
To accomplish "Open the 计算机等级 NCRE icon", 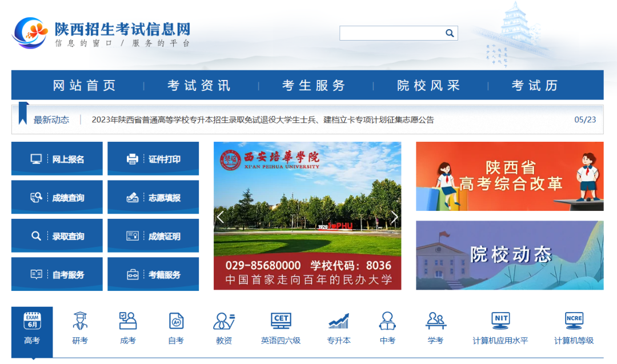I will pos(574,321).
